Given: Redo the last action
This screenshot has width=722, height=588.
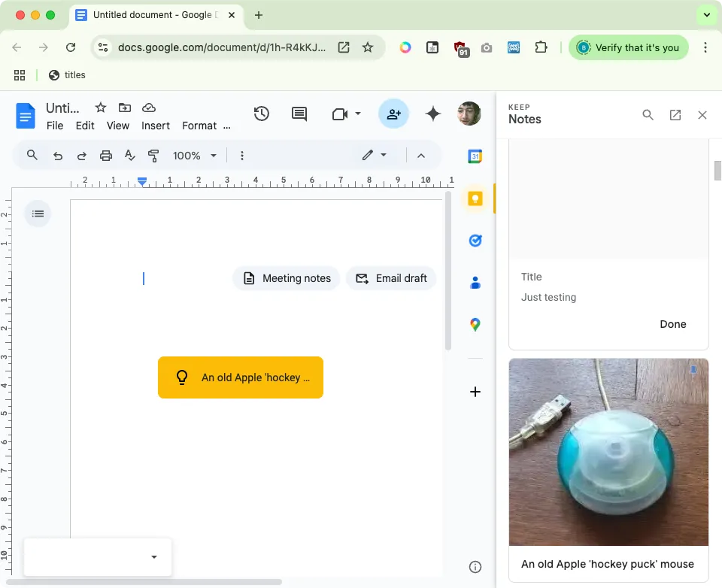Looking at the screenshot, I should (81, 156).
